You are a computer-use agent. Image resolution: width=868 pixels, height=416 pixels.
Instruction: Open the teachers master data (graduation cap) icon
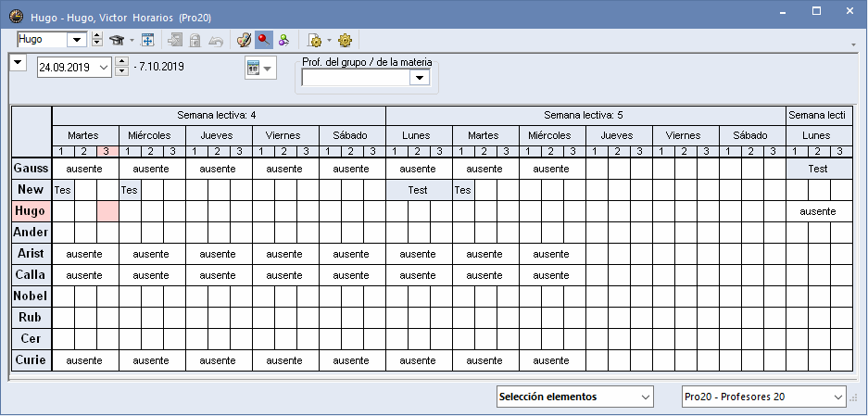pos(116,40)
